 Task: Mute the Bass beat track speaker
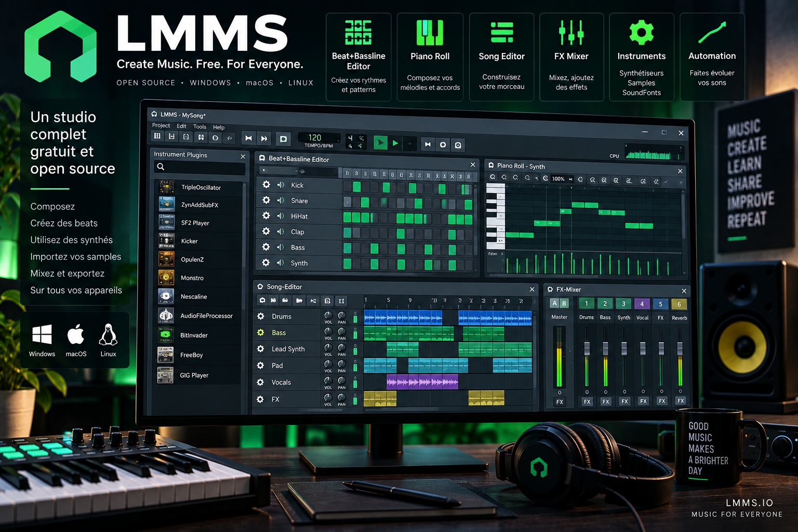point(281,247)
